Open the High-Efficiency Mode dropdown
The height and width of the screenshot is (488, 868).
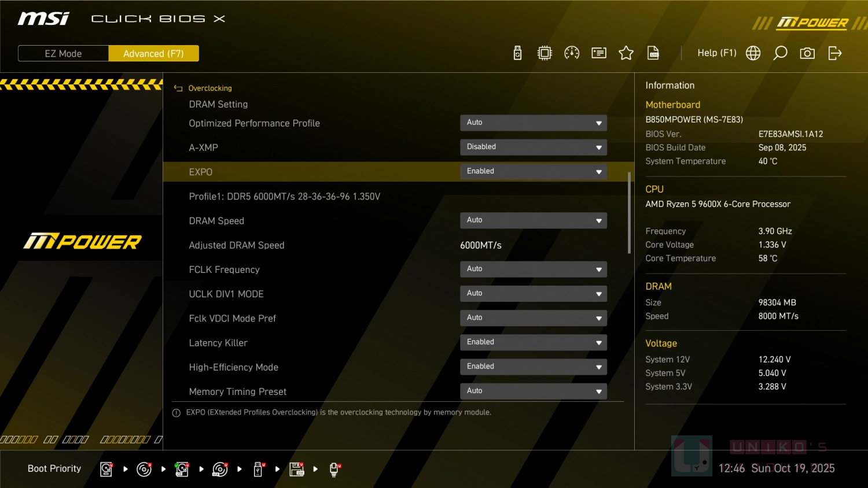[533, 367]
